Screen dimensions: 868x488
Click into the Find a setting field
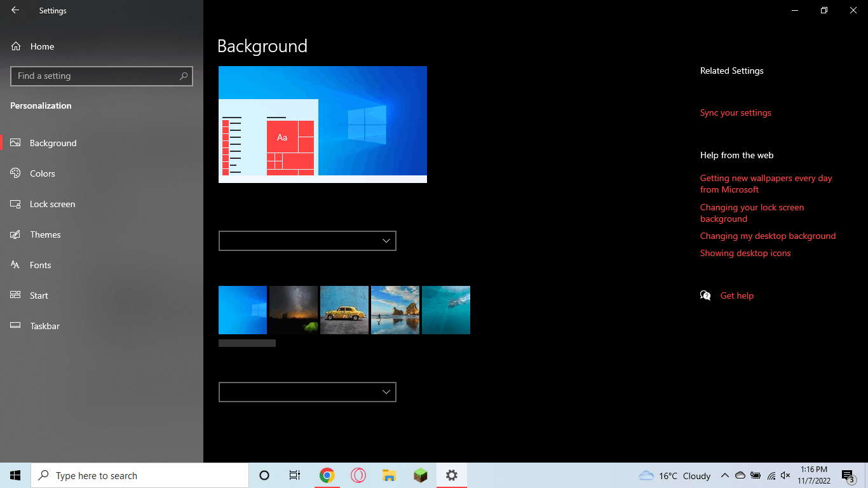pyautogui.click(x=102, y=76)
